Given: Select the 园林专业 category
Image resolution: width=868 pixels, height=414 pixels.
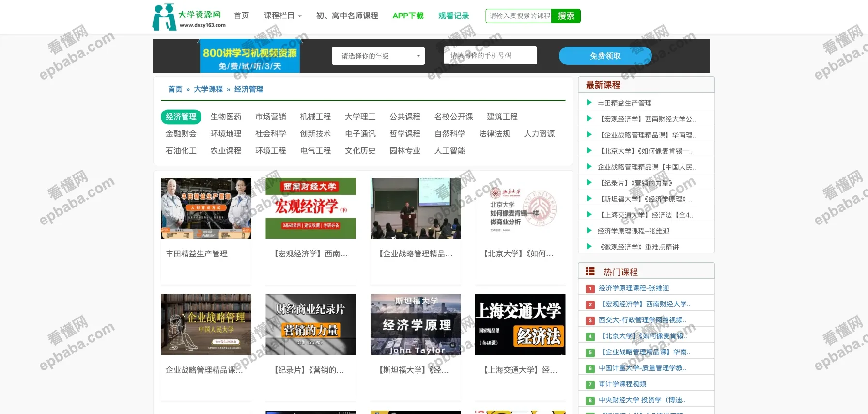Looking at the screenshot, I should click(x=405, y=151).
